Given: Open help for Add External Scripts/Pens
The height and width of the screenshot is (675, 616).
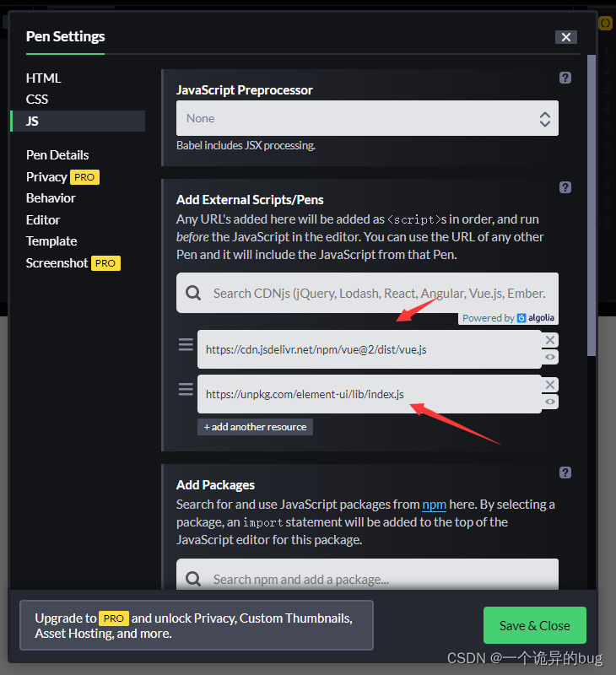Looking at the screenshot, I should point(565,187).
